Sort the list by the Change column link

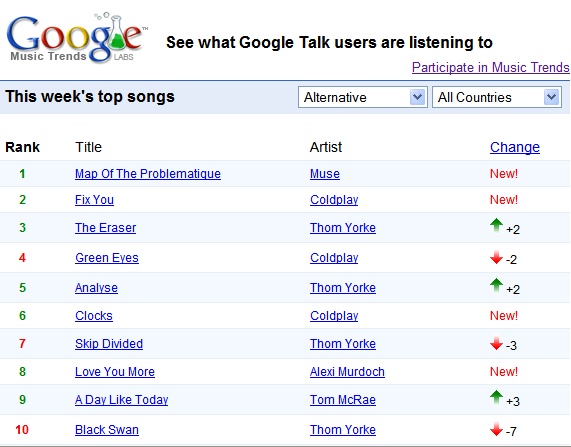click(515, 147)
